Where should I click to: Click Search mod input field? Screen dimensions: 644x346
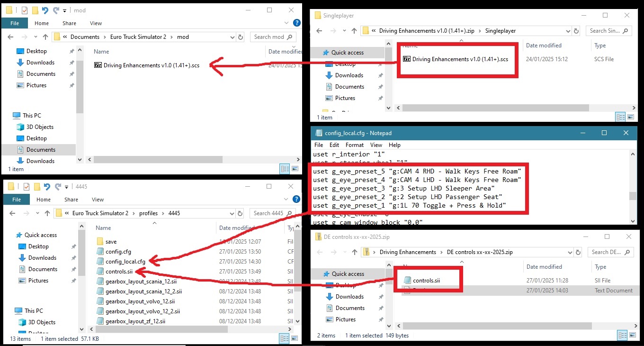click(274, 37)
